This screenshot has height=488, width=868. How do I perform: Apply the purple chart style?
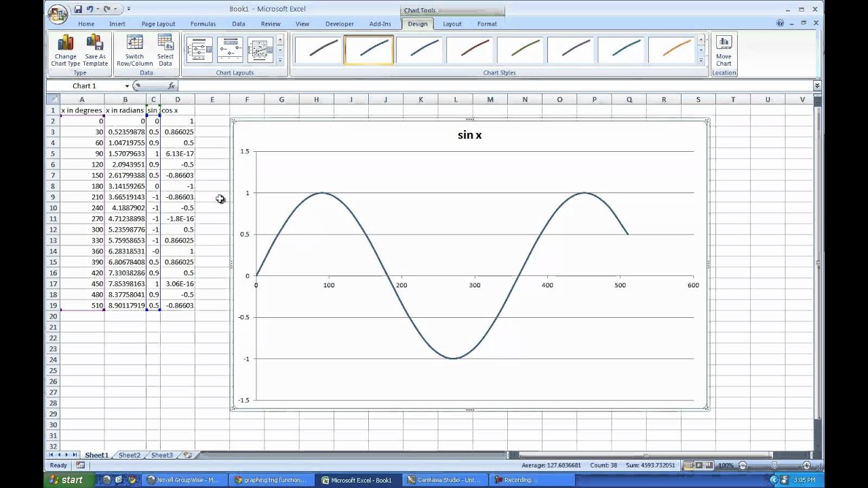coord(572,50)
